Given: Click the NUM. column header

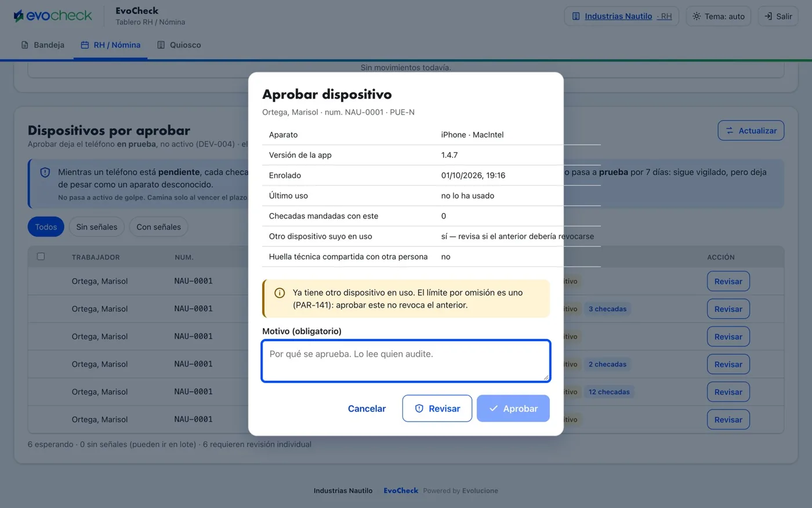Looking at the screenshot, I should tap(184, 257).
